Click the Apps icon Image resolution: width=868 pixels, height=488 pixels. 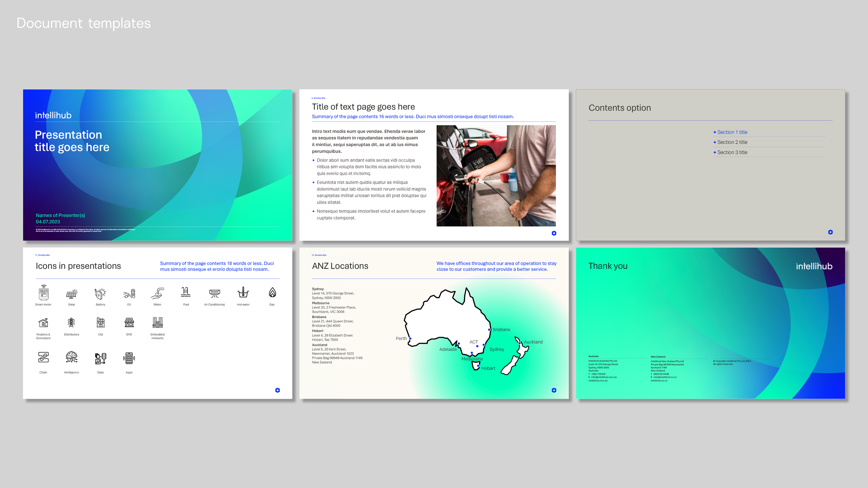click(128, 357)
